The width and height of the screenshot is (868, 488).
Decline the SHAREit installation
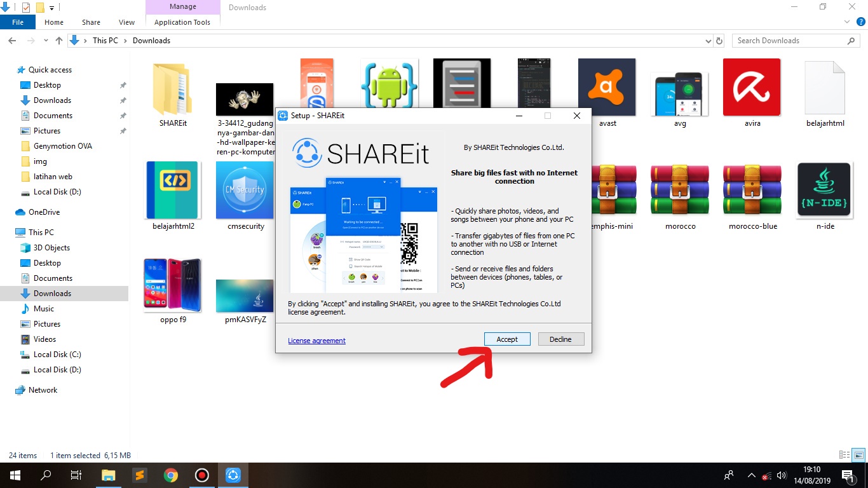[x=560, y=339]
